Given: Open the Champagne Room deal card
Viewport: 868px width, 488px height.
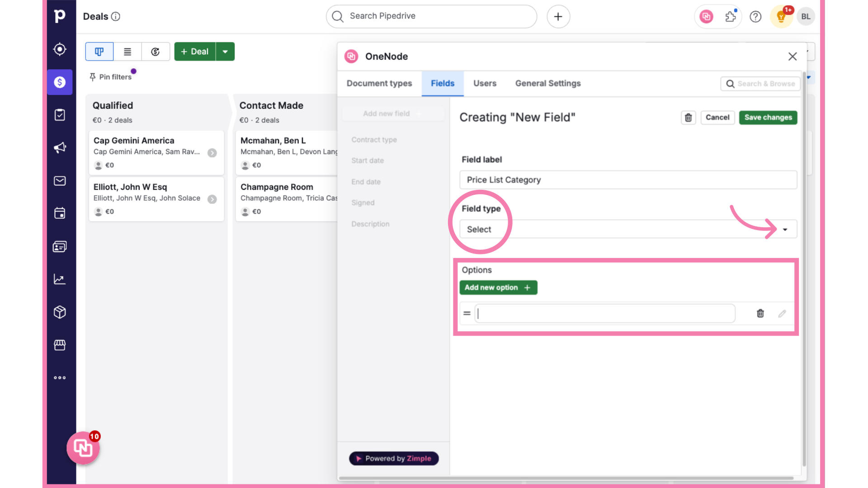Looking at the screenshot, I should tap(287, 199).
